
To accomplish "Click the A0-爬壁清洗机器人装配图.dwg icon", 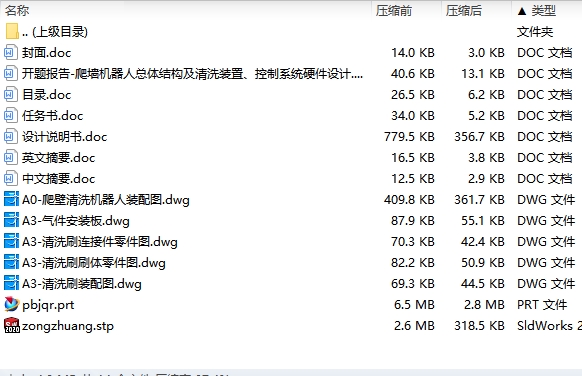I will 11,199.
